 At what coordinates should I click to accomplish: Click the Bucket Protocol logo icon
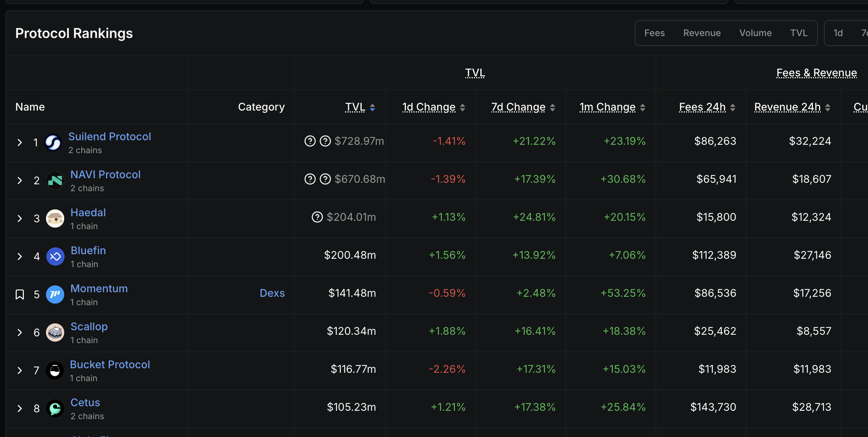[x=55, y=370]
